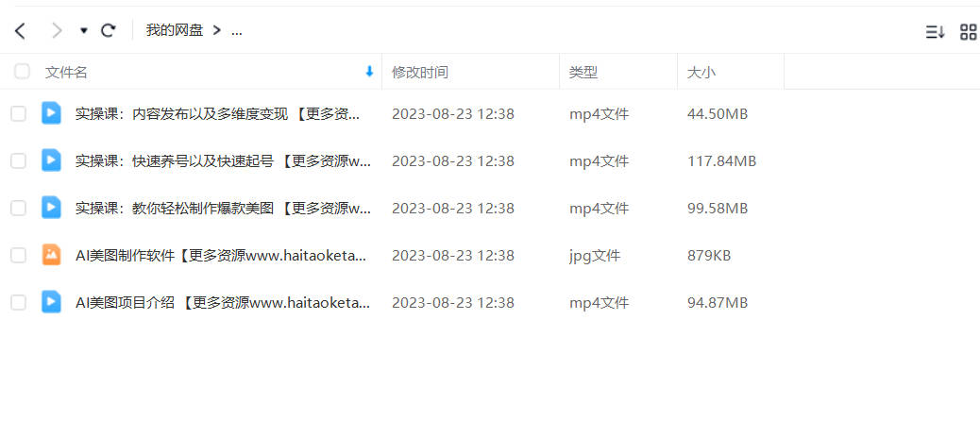Check the box for AI美图制作软件 file
This screenshot has height=421, width=980.
pos(19,255)
